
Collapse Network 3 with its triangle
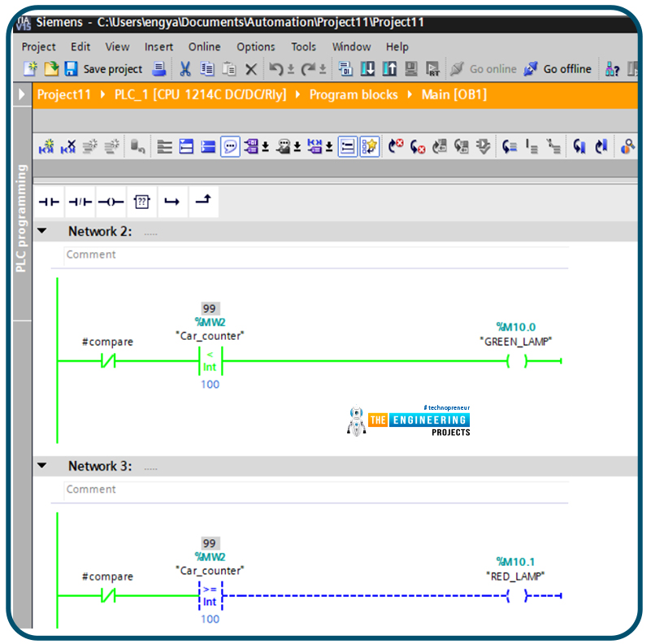[x=42, y=465]
